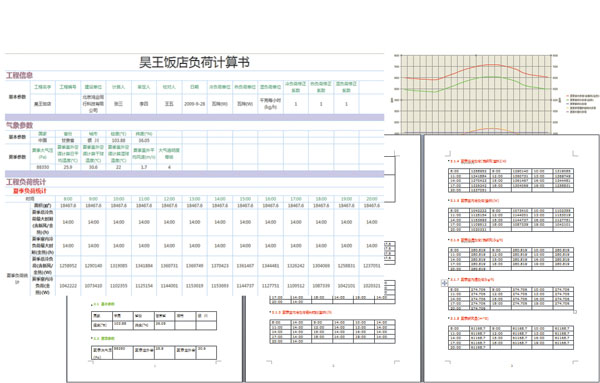Select the cell containing 李四
This screenshot has width=600, height=383.
tap(144, 104)
